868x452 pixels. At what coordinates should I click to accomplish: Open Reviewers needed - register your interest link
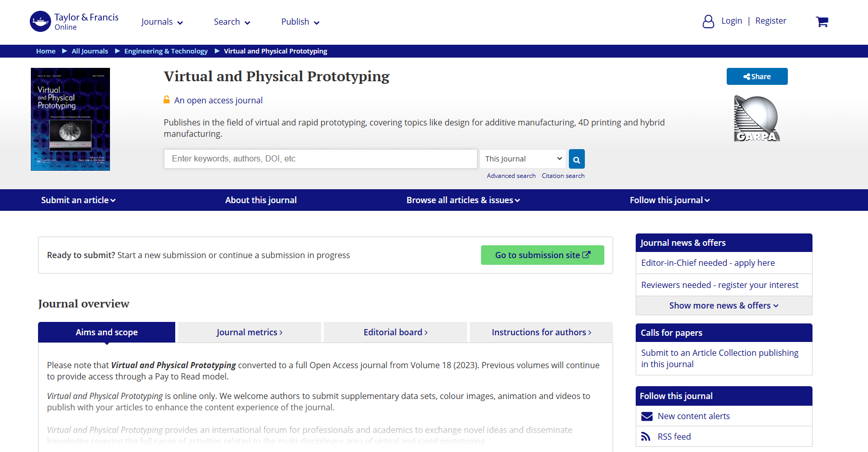[x=719, y=285]
